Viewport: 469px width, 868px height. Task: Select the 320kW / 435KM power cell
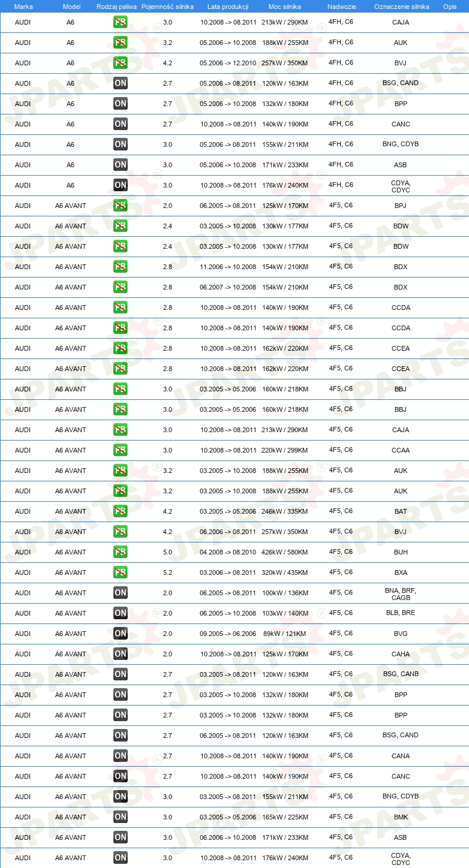click(285, 573)
